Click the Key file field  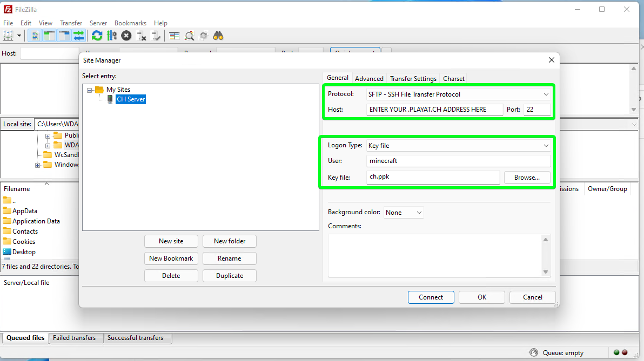tap(433, 177)
